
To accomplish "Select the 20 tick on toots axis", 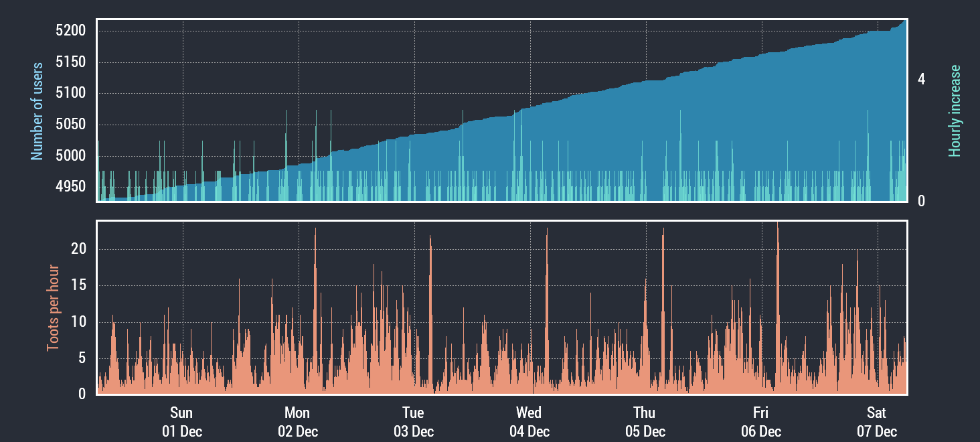I will [x=79, y=249].
